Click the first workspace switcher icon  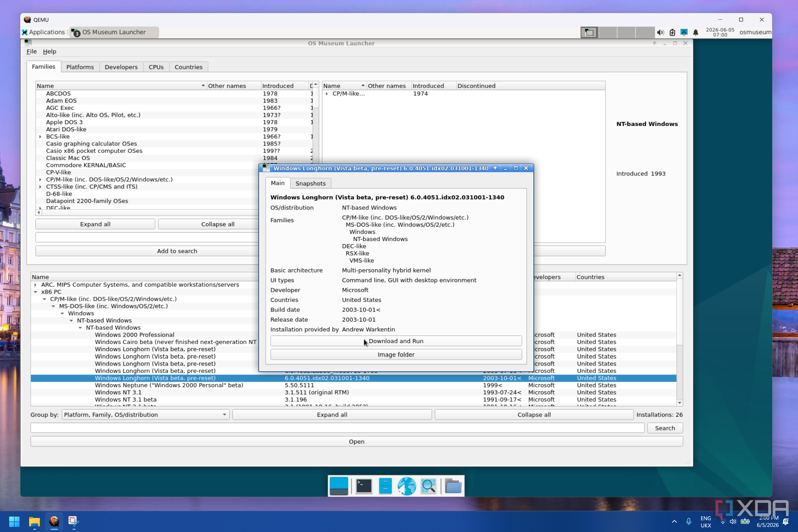589,32
